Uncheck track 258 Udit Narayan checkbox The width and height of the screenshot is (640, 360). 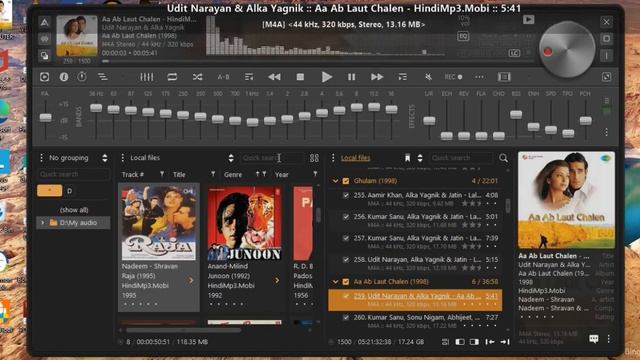tap(346, 260)
